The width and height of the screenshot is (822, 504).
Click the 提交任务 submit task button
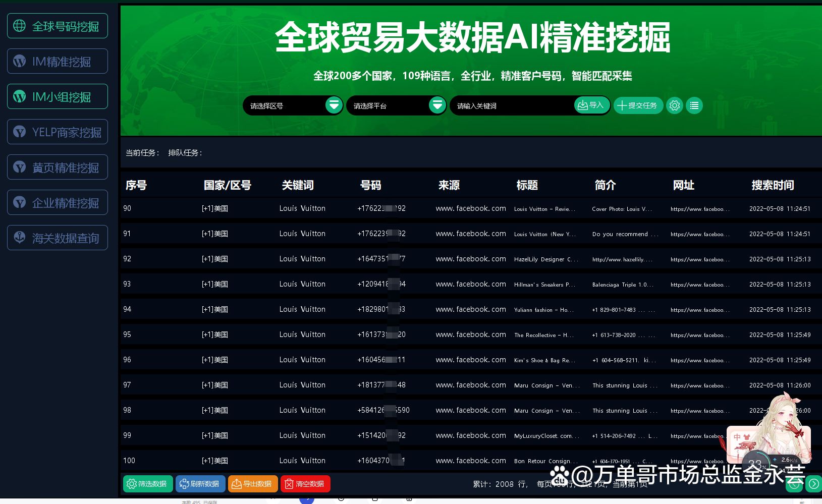click(638, 105)
